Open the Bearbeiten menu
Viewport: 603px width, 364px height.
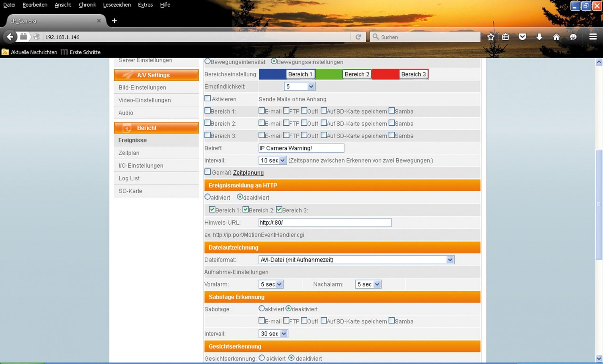point(35,5)
